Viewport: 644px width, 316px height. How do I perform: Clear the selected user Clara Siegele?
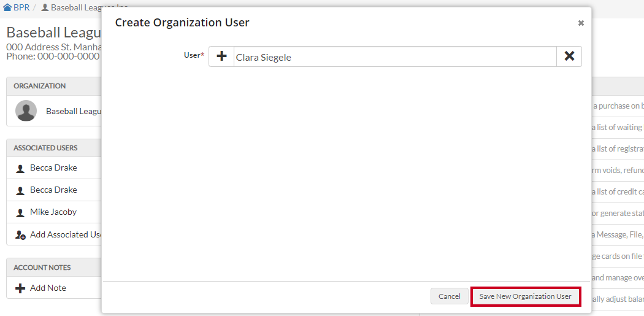[569, 56]
